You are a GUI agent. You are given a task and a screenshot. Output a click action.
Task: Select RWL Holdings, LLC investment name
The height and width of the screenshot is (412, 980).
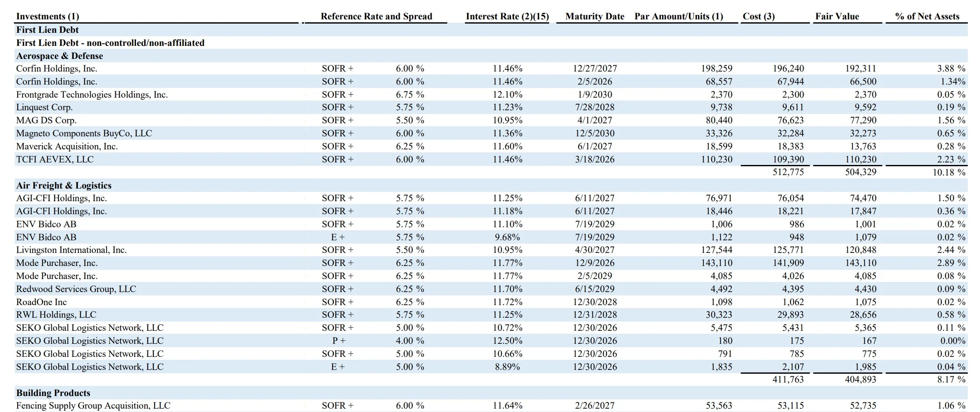(x=56, y=315)
